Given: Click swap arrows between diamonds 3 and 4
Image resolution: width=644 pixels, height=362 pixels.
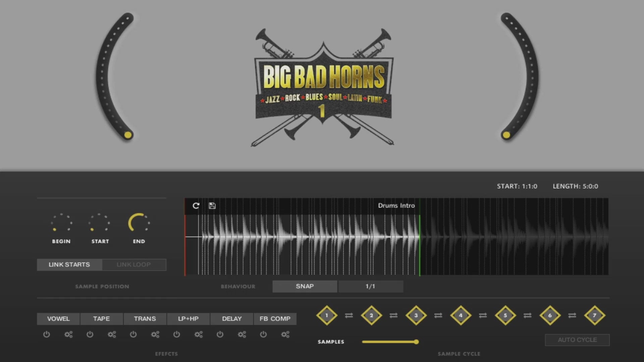Looking at the screenshot, I should pyautogui.click(x=438, y=315).
